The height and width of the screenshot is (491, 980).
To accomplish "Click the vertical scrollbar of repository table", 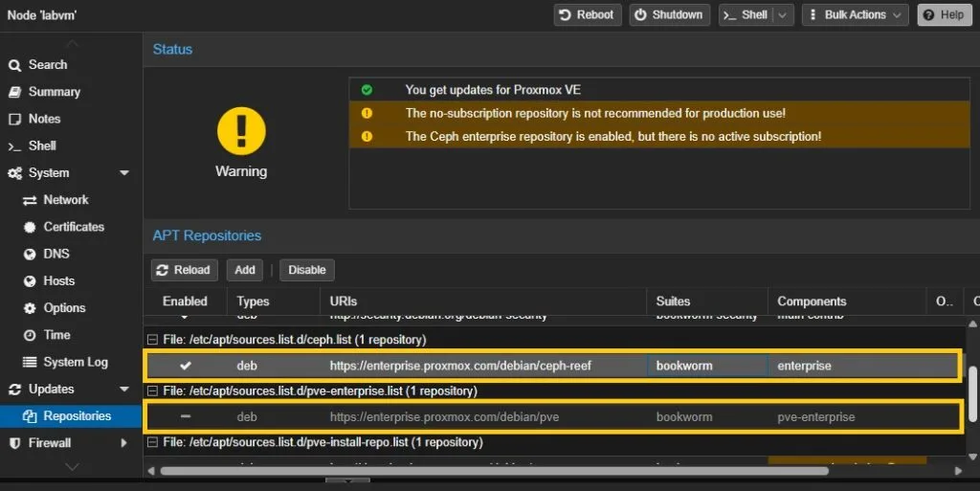I will (x=972, y=393).
